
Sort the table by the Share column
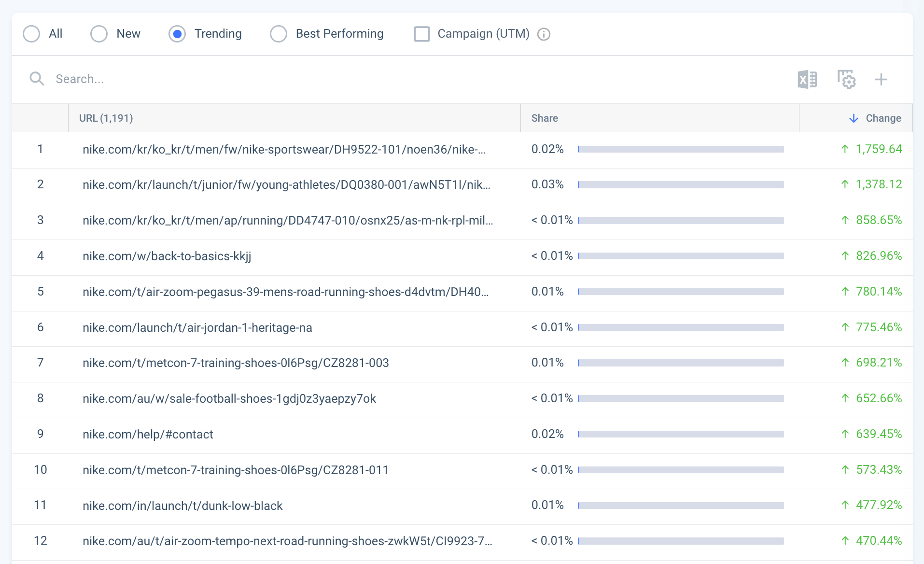pyautogui.click(x=545, y=118)
